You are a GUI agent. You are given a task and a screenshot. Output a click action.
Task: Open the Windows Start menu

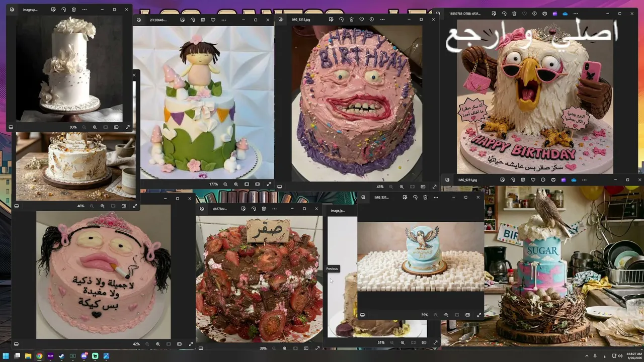pos(6,356)
